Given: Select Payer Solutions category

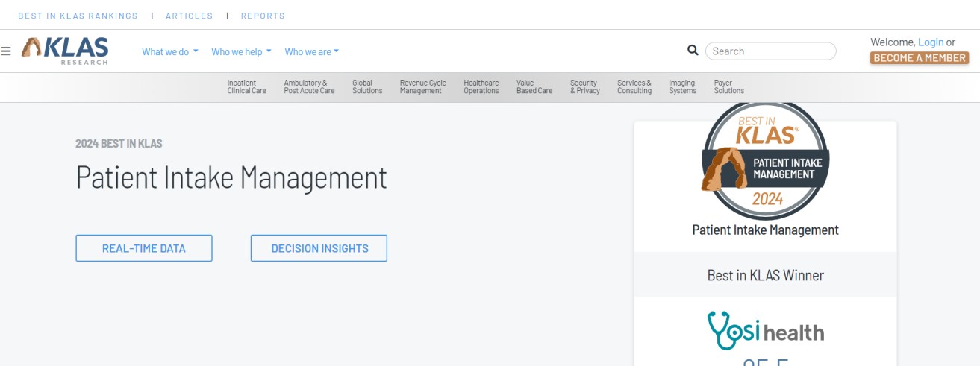Looking at the screenshot, I should point(729,87).
